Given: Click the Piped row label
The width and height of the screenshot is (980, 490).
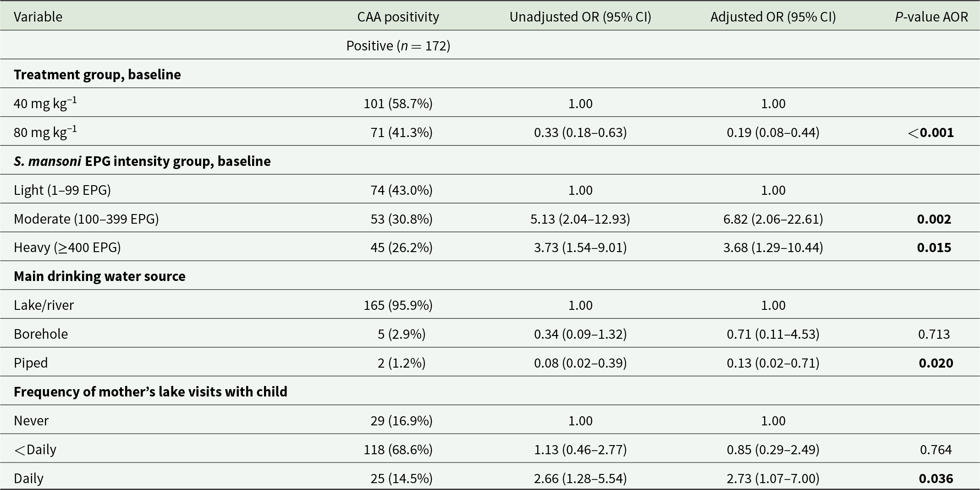Looking at the screenshot, I should pyautogui.click(x=31, y=363).
